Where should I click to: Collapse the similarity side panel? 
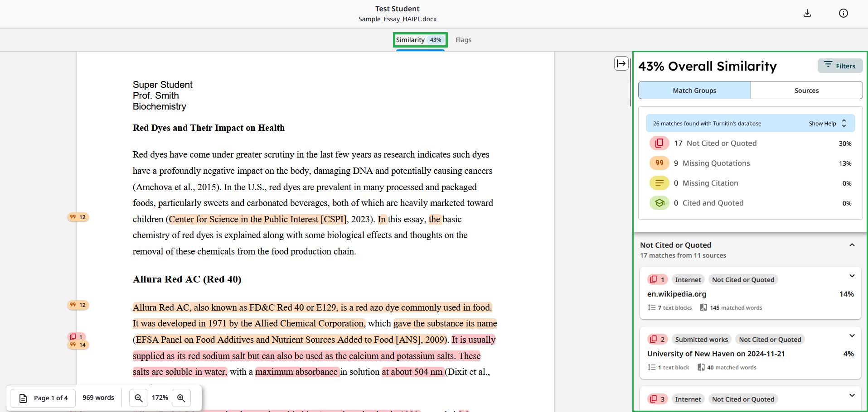tap(621, 63)
